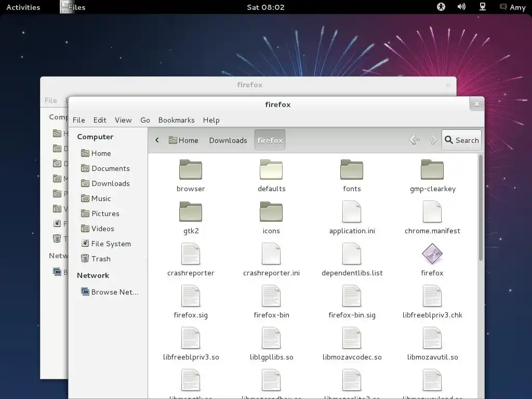Open File menu in background window

51,100
